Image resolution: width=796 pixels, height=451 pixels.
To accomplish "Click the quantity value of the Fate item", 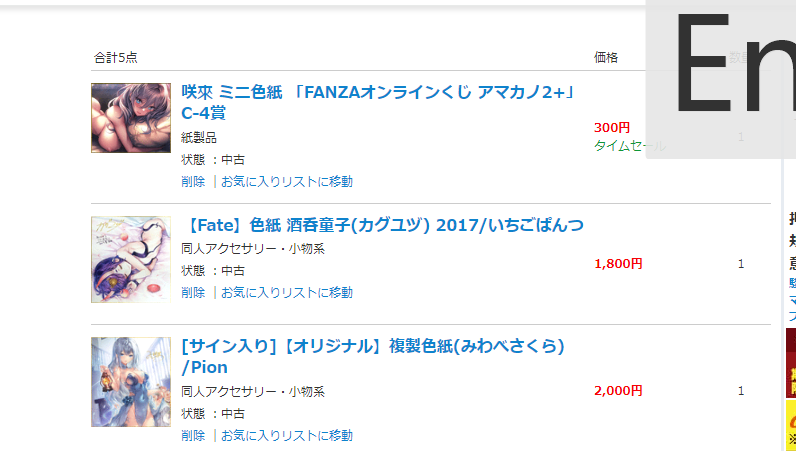I will (x=741, y=264).
